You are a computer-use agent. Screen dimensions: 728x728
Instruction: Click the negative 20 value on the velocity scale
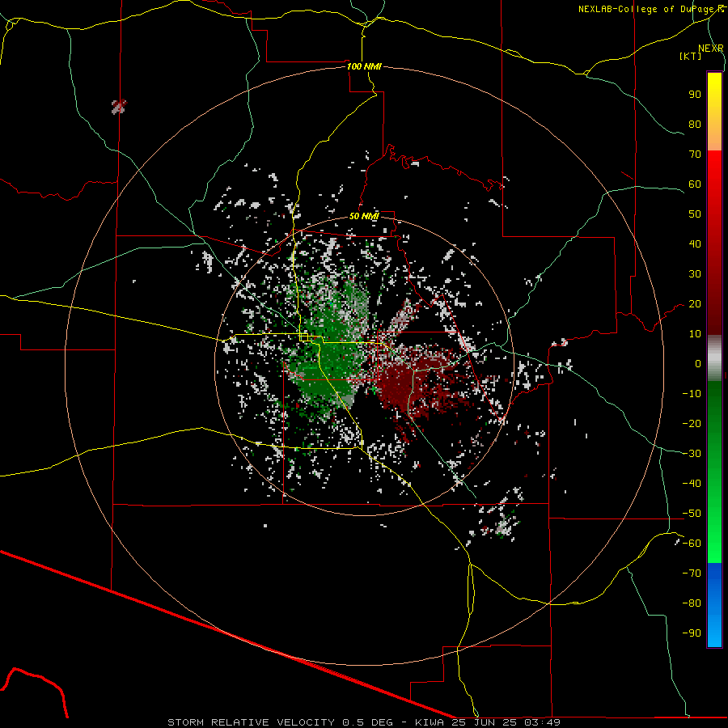692,423
